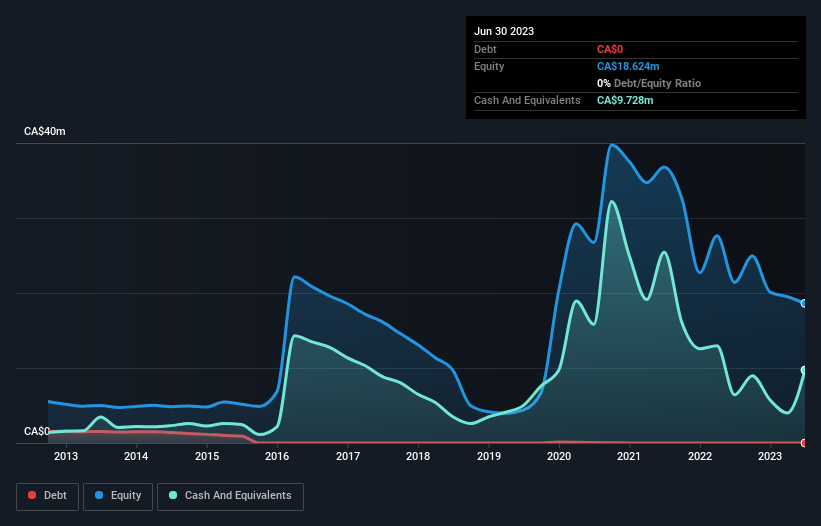Click Cash And Equivalents label in tooltip
Screen dimensions: 821x526
pos(527,100)
